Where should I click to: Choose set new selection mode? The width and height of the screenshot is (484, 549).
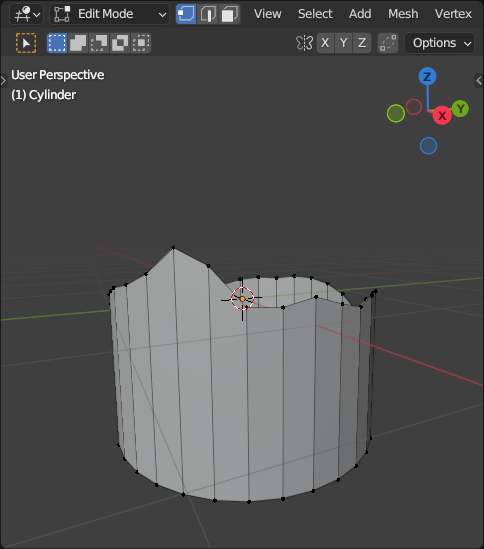pos(57,43)
